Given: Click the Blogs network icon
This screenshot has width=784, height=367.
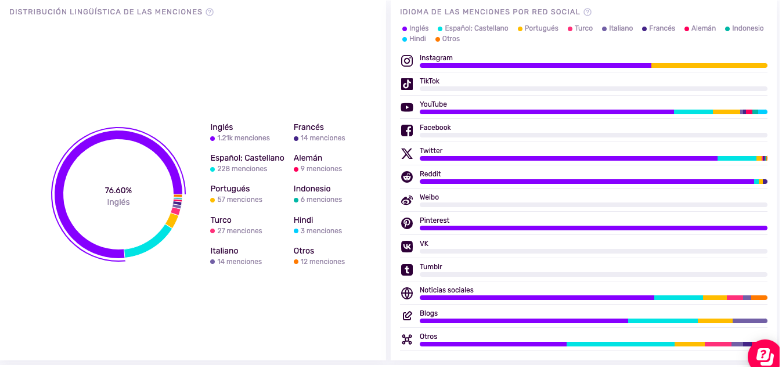Looking at the screenshot, I should click(407, 316).
